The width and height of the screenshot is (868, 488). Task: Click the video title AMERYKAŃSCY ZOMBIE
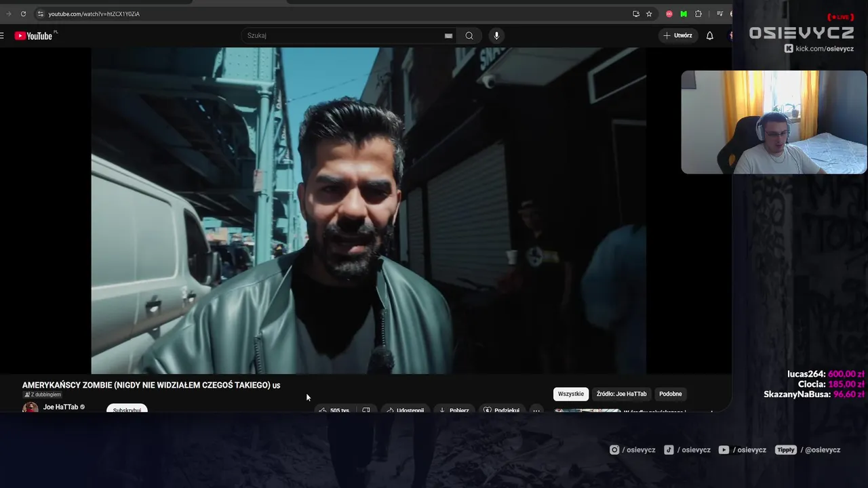[151, 385]
